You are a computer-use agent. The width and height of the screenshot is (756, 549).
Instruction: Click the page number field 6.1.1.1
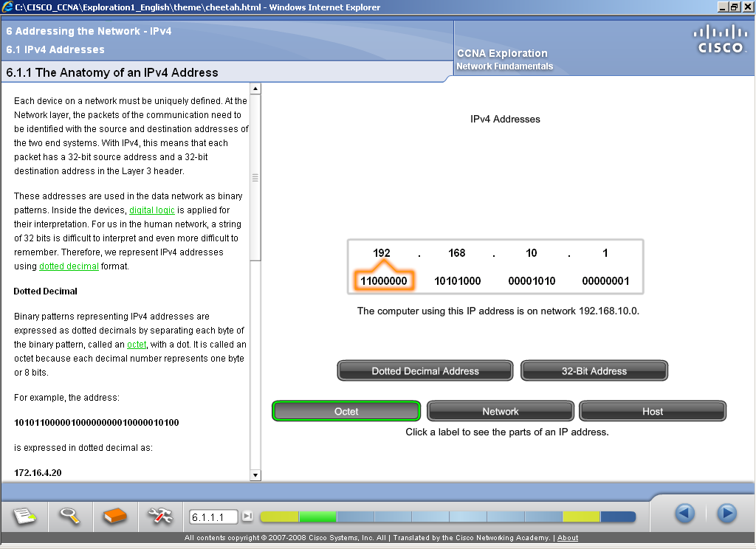213,517
